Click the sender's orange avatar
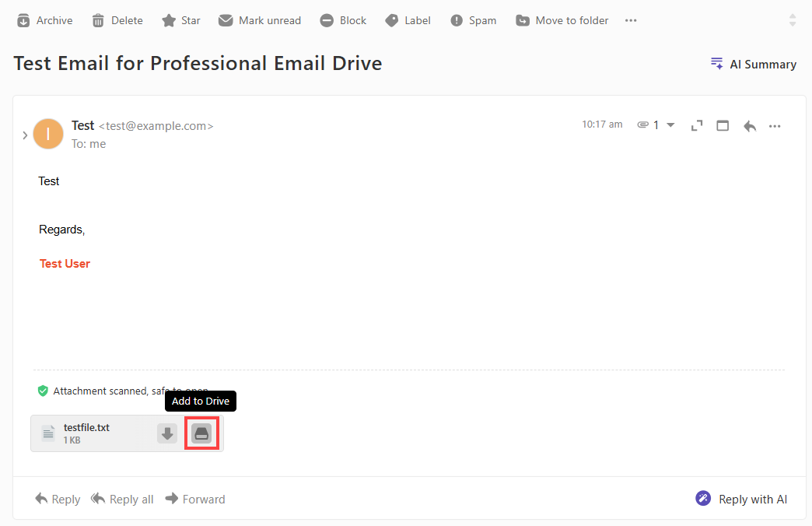 click(48, 134)
